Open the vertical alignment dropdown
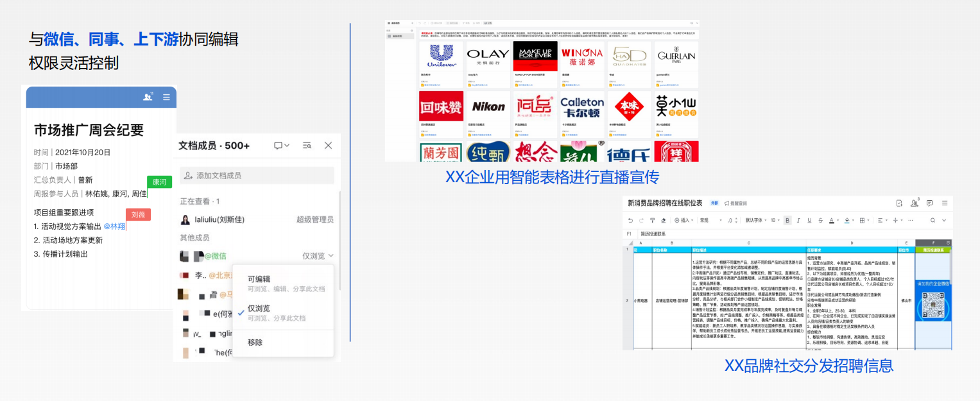This screenshot has width=980, height=401. click(x=899, y=220)
